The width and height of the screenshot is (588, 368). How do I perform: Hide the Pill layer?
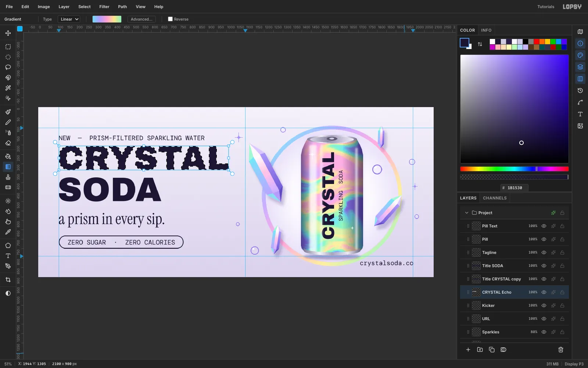pos(544,239)
